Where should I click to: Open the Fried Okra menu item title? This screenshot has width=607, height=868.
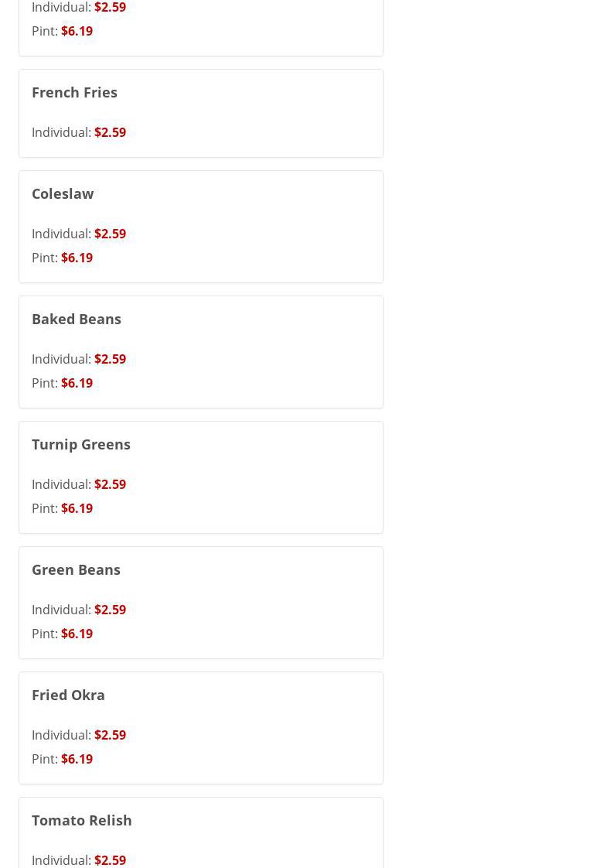(68, 695)
